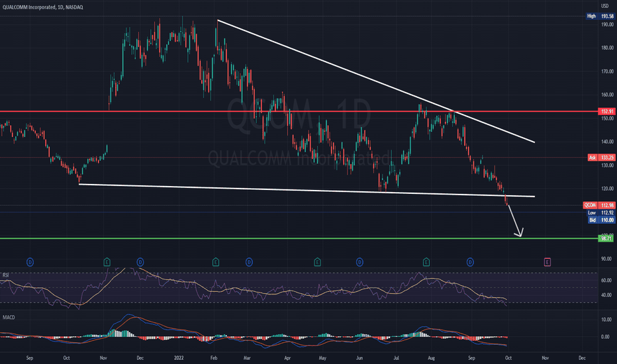Click the Apr label on time axis
The image size is (617, 364).
(287, 357)
